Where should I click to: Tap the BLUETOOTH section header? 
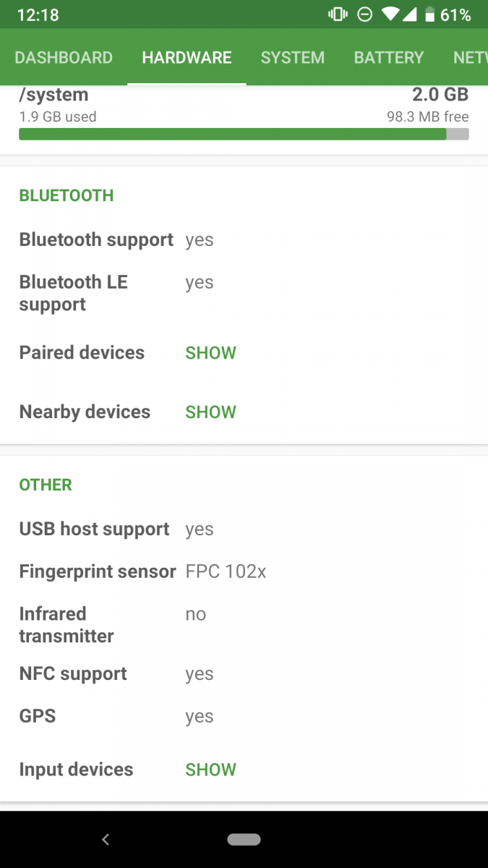(x=66, y=195)
